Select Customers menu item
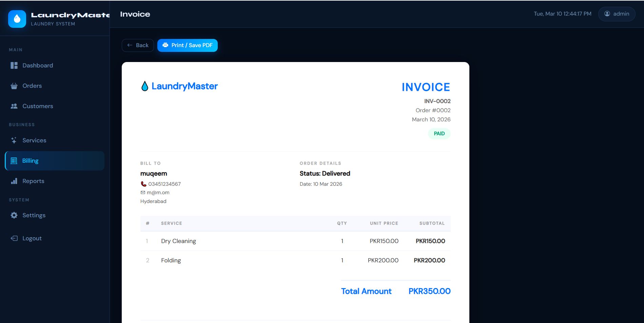 click(38, 106)
